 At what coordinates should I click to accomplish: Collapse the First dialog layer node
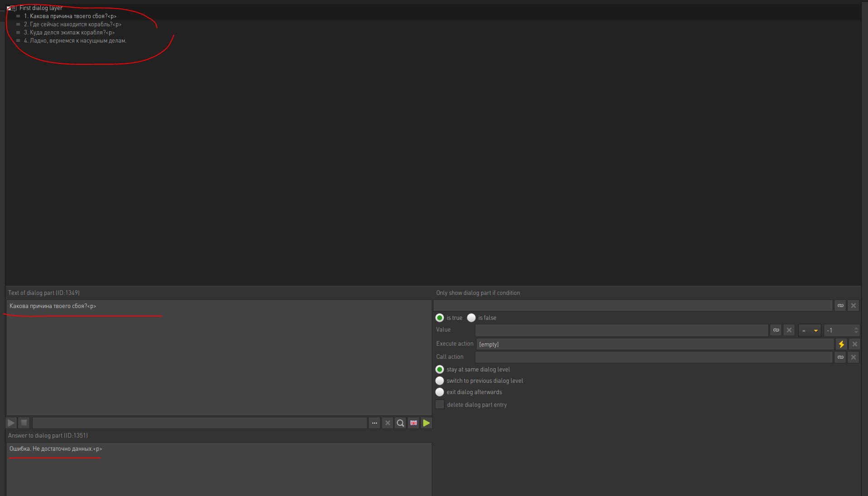coord(9,8)
